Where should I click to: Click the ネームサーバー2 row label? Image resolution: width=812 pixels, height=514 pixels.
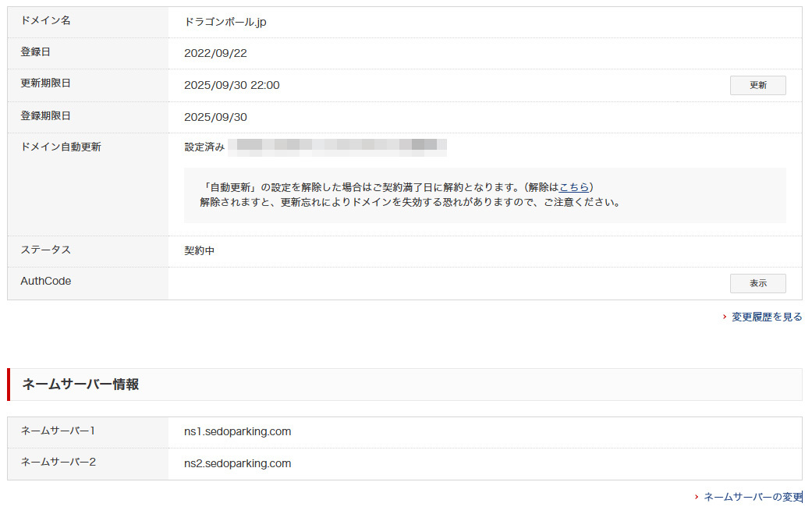[x=58, y=462]
